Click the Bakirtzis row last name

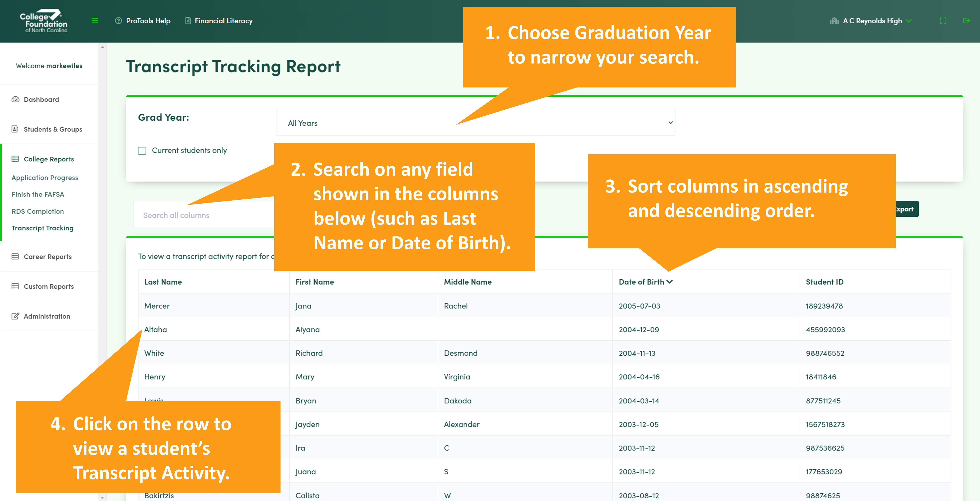click(159, 495)
